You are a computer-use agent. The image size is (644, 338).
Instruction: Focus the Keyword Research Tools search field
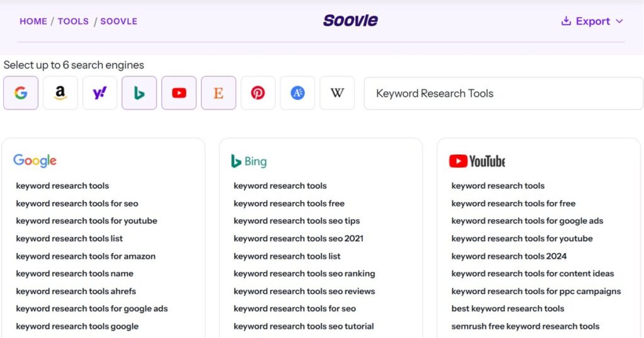pyautogui.click(x=504, y=93)
